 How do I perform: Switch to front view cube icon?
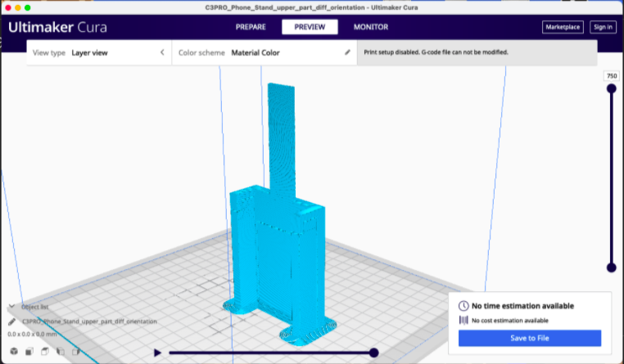(29, 351)
